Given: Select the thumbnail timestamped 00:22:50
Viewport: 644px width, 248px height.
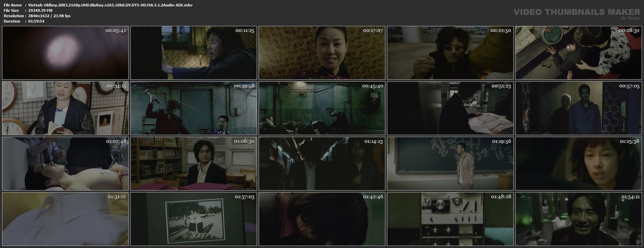Looking at the screenshot, I should [x=450, y=52].
